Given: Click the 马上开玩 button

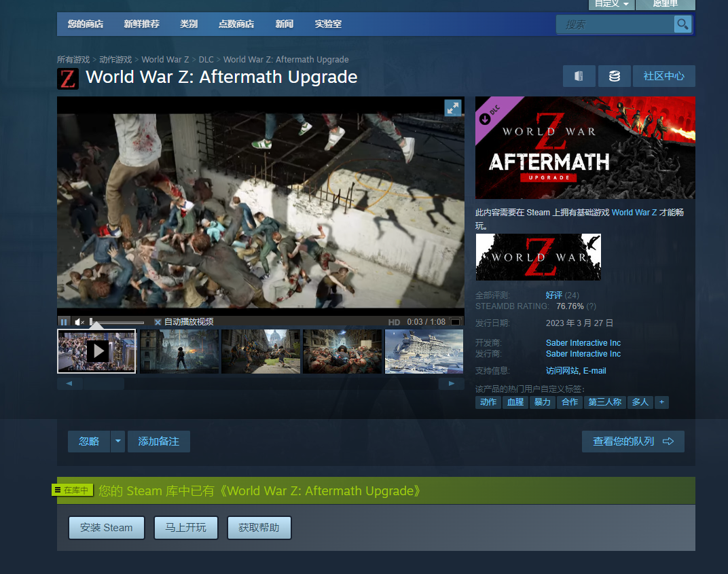Looking at the screenshot, I should pos(185,528).
